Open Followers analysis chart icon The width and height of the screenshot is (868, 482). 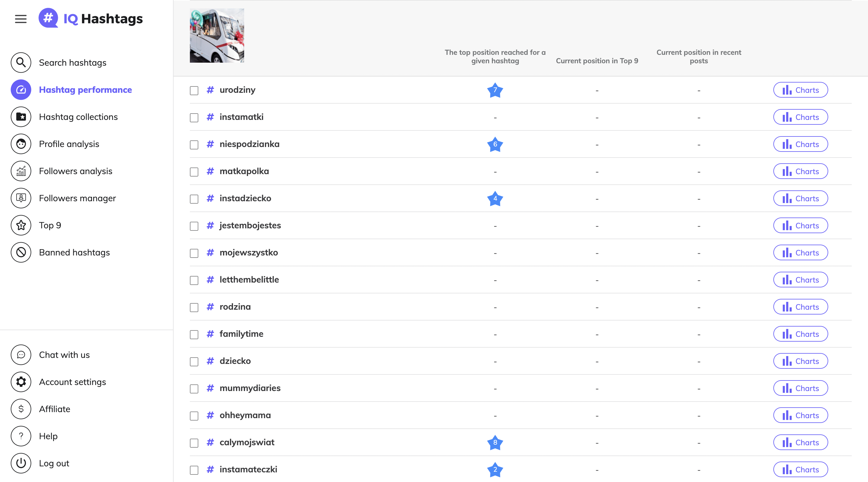(x=21, y=171)
